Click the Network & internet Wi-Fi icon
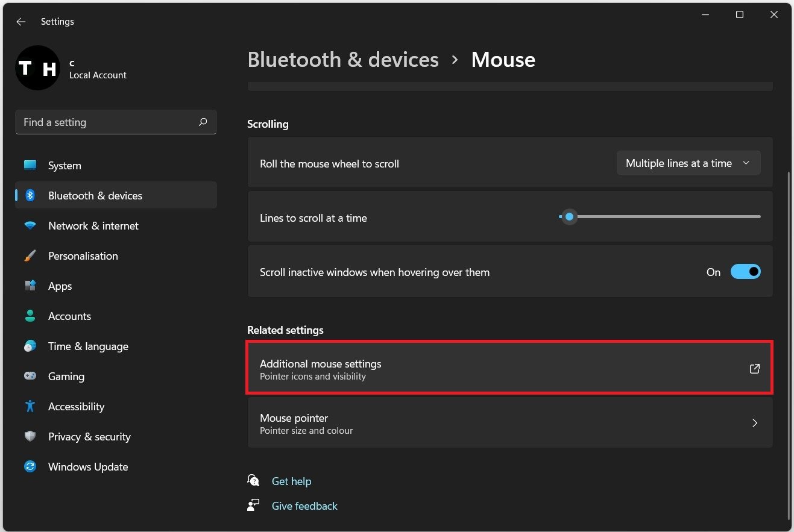Viewport: 794px width, 532px height. [30, 226]
